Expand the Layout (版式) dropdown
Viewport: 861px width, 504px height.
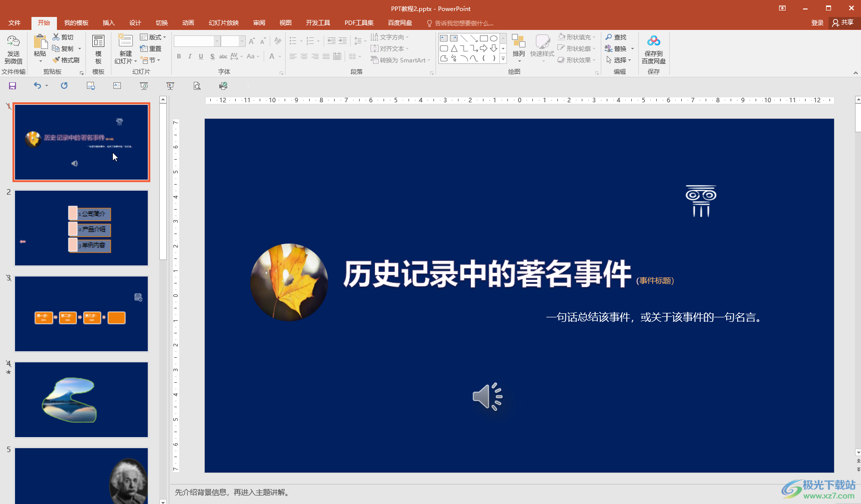point(153,37)
